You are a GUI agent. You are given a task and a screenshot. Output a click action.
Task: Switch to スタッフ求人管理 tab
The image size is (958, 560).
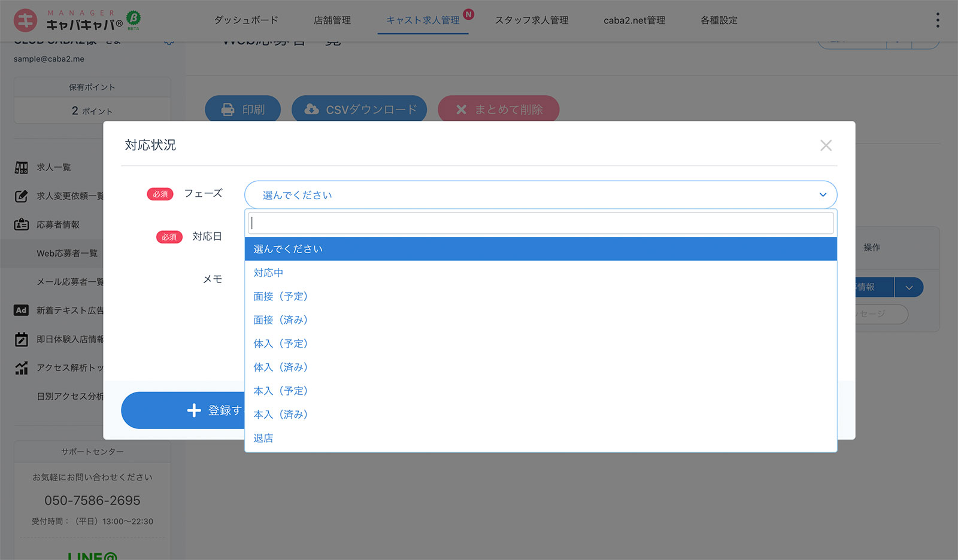(531, 20)
